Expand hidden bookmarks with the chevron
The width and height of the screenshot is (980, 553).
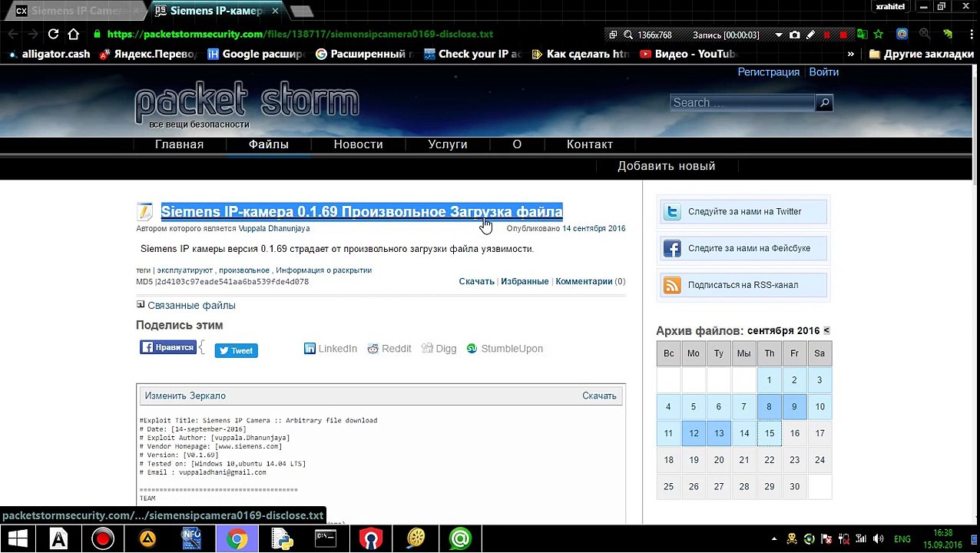850,54
